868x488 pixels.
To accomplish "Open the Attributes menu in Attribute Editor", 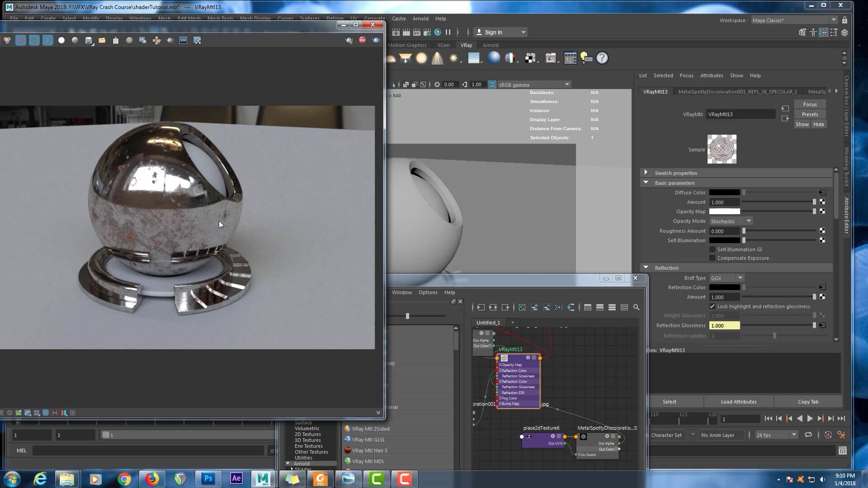I will pyautogui.click(x=711, y=75).
